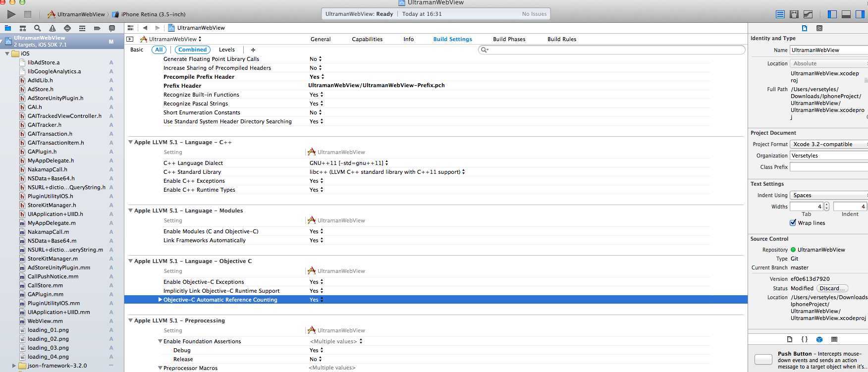Filter settings to All
This screenshot has height=372, width=868.
point(159,50)
